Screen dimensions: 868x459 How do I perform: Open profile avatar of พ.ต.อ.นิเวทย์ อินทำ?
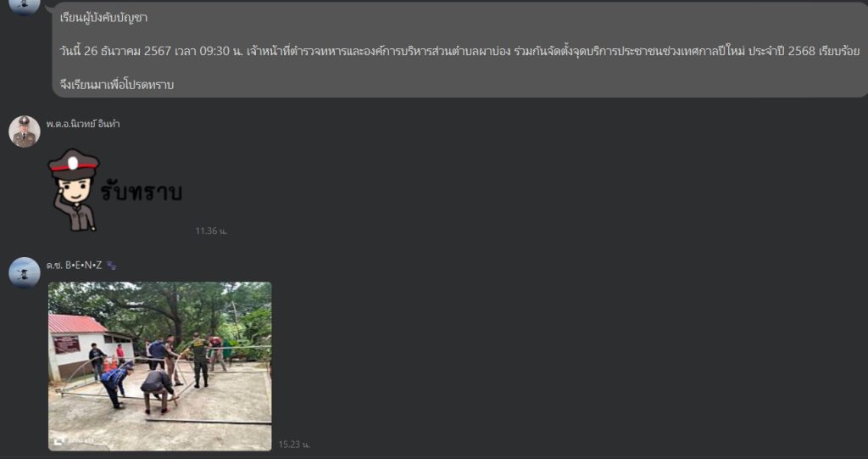25,132
